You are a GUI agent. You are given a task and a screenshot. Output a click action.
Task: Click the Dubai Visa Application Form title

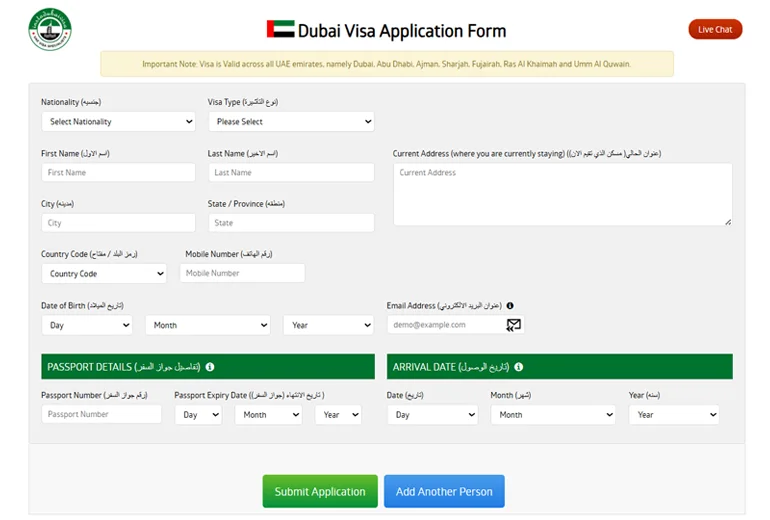coord(402,30)
